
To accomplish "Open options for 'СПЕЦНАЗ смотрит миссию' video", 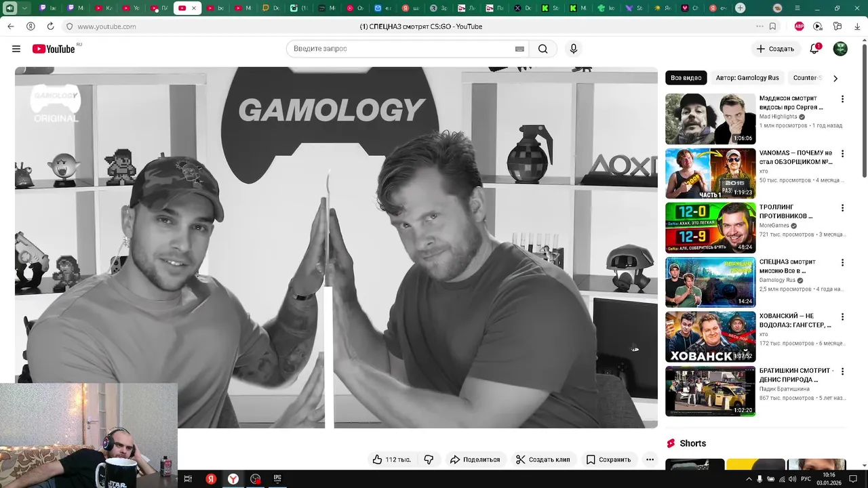I will tap(842, 262).
